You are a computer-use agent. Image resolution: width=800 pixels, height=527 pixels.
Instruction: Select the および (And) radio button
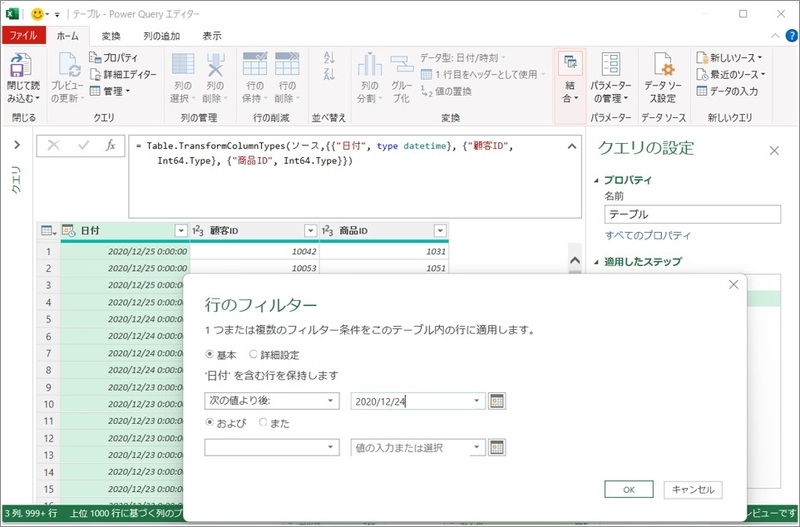point(210,422)
